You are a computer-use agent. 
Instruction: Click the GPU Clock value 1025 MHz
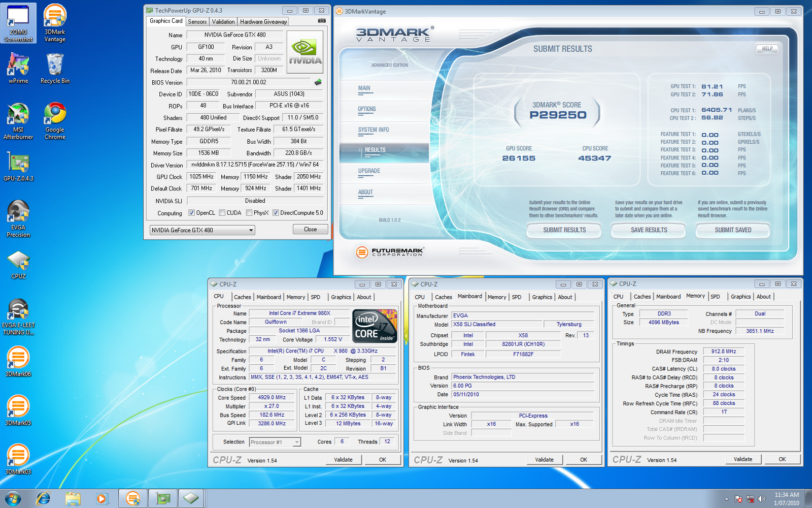201,177
